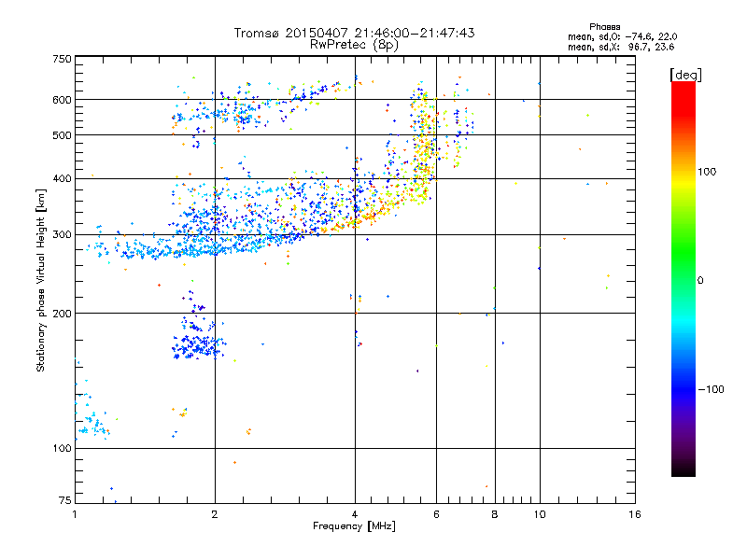Click the y-axis title 'Stationary phase Virtual Height [km]'
This screenshot has height=560, width=747.
click(40, 280)
